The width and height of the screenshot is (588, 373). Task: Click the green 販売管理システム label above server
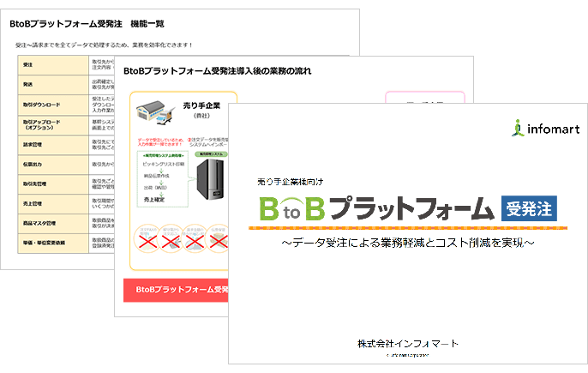(211, 153)
